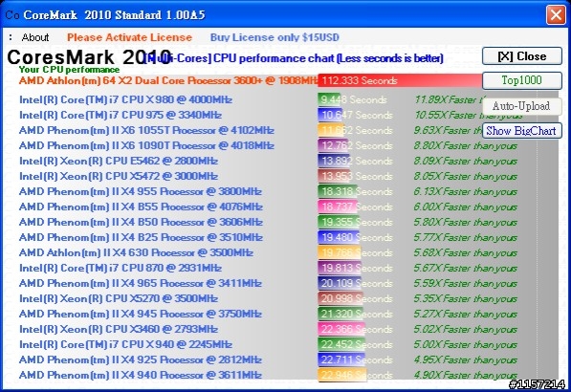Select the 22.452 Seconds bar

341,344
